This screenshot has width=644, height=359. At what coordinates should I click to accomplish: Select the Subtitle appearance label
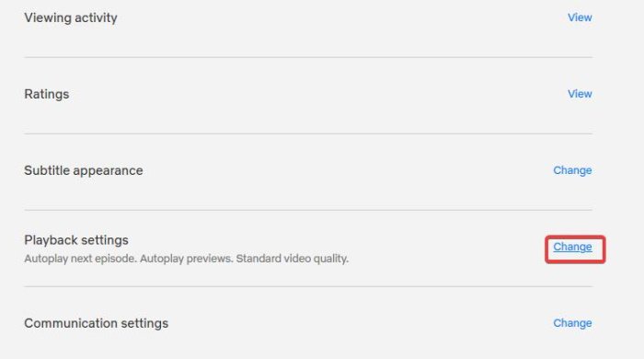tap(84, 170)
